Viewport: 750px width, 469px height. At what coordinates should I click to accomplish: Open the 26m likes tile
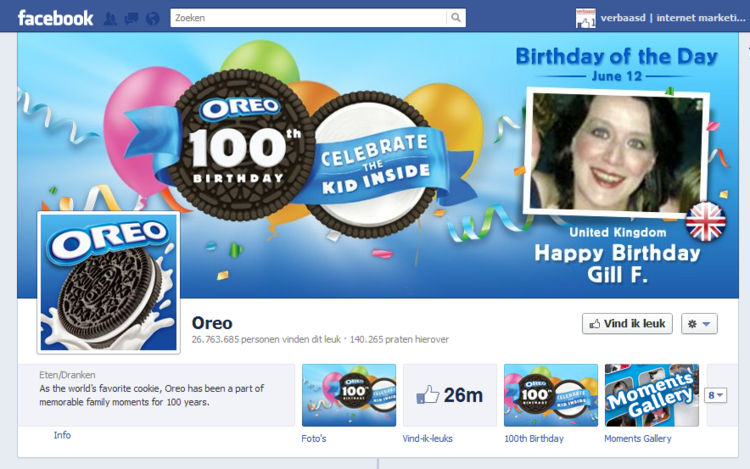[x=450, y=395]
